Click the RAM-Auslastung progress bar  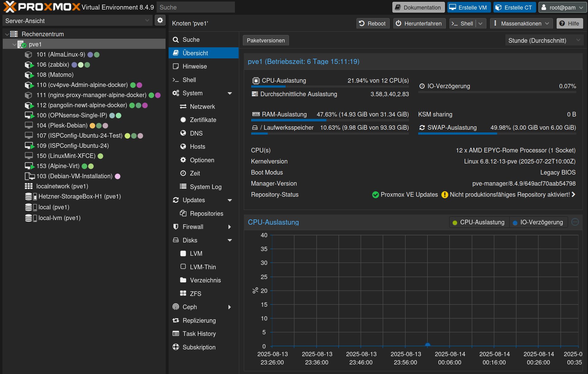[x=330, y=120]
